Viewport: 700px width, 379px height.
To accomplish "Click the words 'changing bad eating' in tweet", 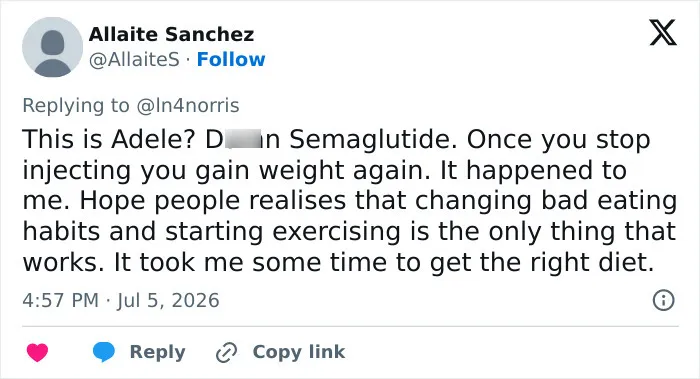I will pos(546,201).
